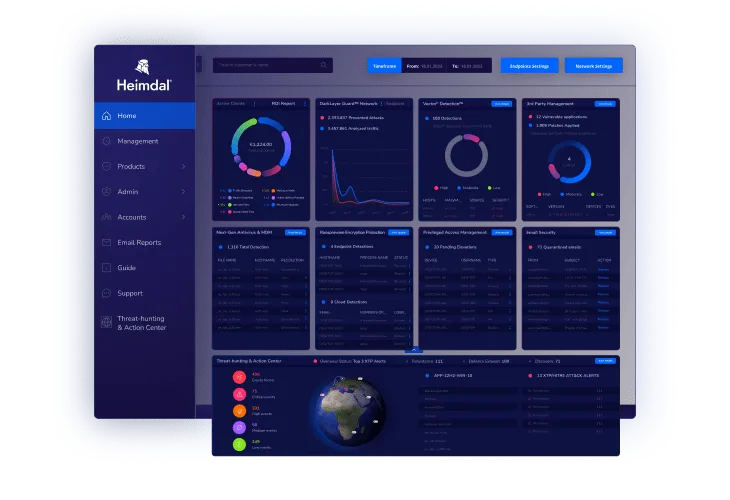Expand the Accounts submenu chevron
The image size is (730, 500).
tap(183, 217)
